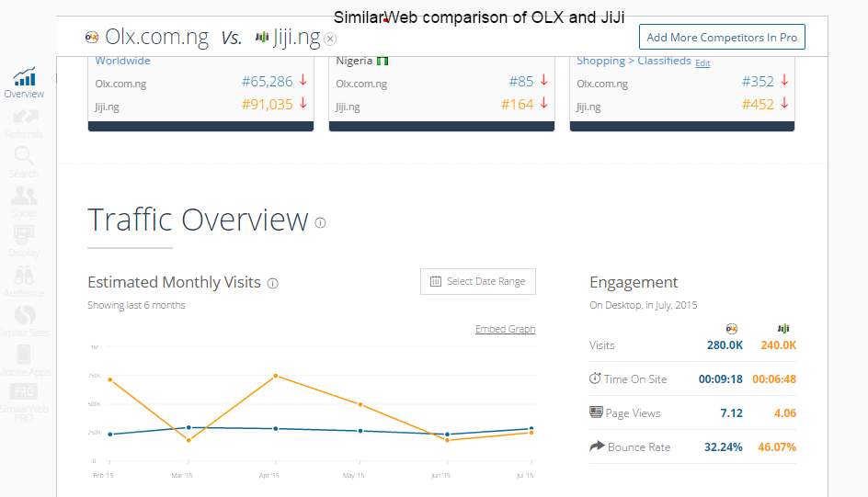The width and height of the screenshot is (868, 497).
Task: Click the Jiji worldwide rank #91,035
Action: click(x=267, y=105)
